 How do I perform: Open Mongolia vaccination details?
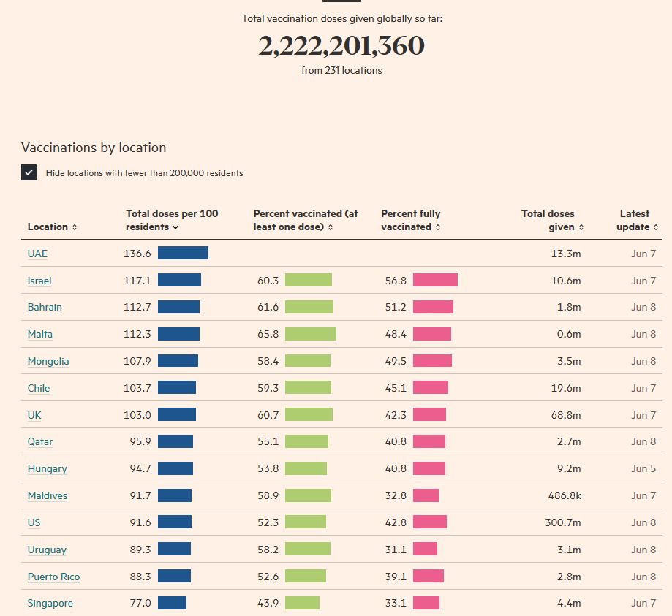48,362
